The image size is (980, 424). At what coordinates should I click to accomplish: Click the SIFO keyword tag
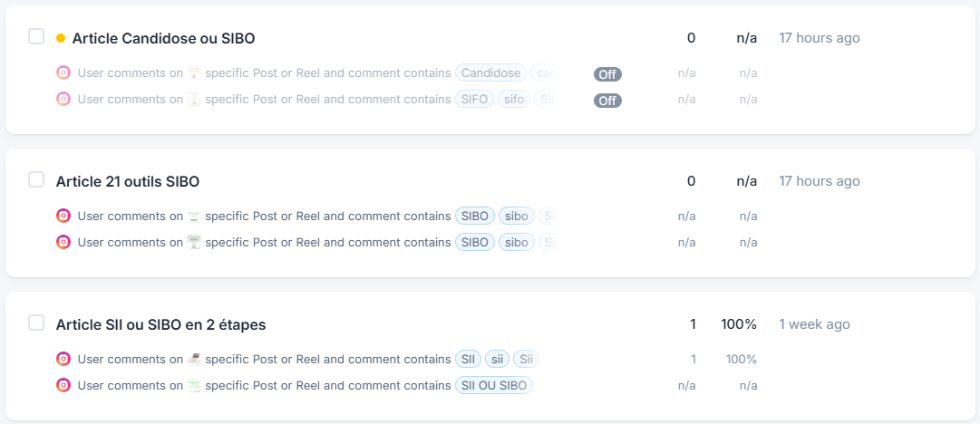(474, 99)
